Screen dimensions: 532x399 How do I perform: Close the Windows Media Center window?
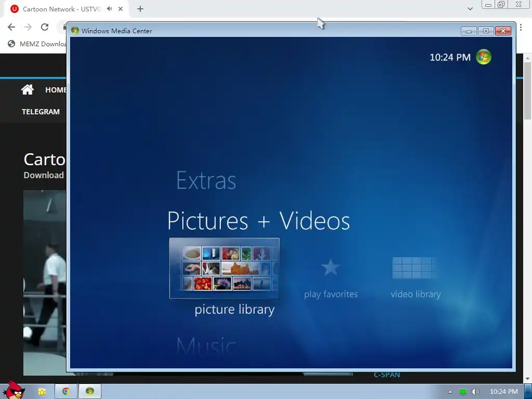click(503, 31)
